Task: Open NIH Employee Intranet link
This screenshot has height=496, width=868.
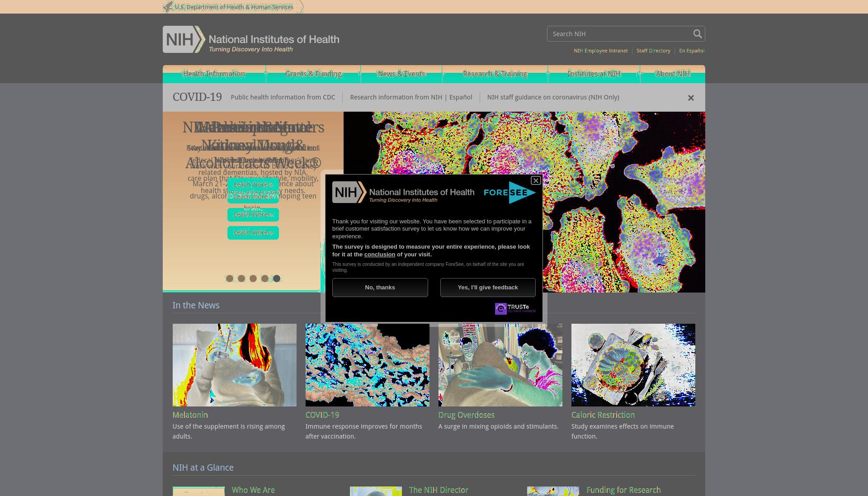Action: click(601, 51)
